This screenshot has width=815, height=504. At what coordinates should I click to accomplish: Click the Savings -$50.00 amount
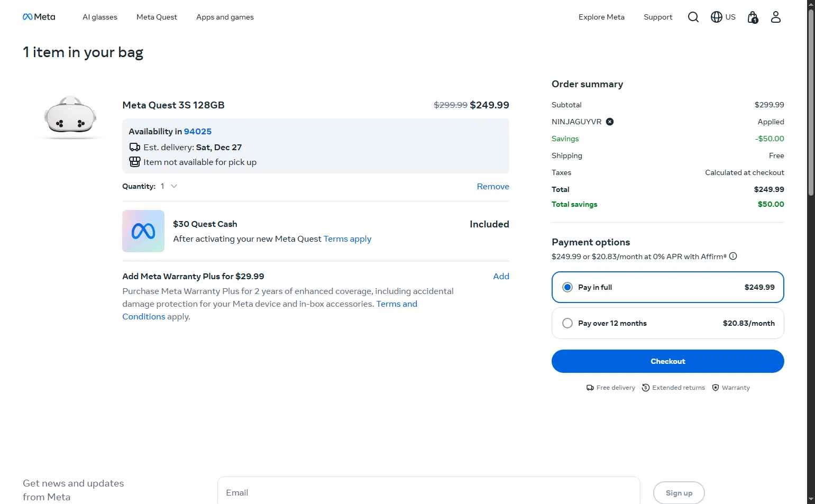point(770,139)
